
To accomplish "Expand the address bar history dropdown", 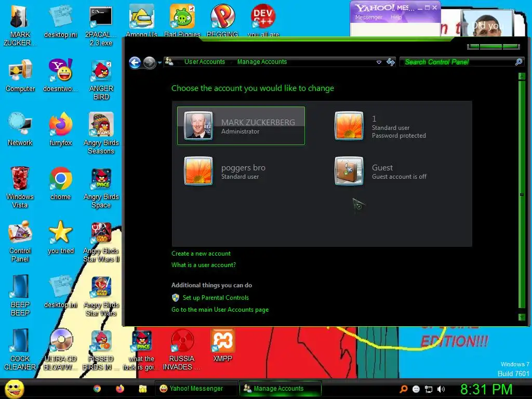I will [x=379, y=62].
